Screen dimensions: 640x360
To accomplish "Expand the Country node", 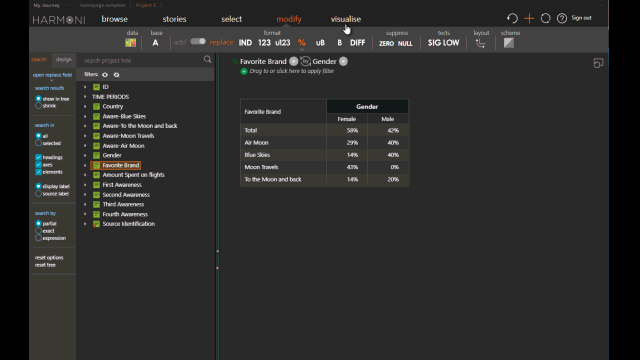I will tap(85, 107).
